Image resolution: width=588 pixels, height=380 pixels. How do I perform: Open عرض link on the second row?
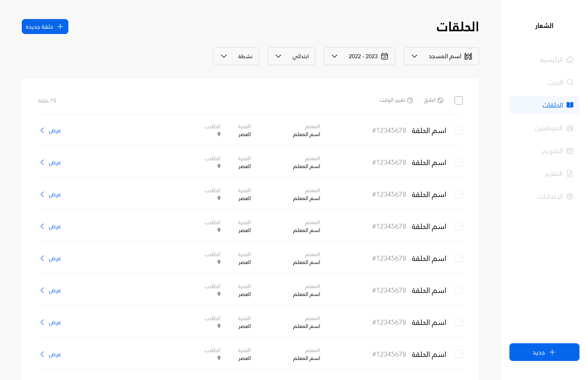(x=51, y=162)
